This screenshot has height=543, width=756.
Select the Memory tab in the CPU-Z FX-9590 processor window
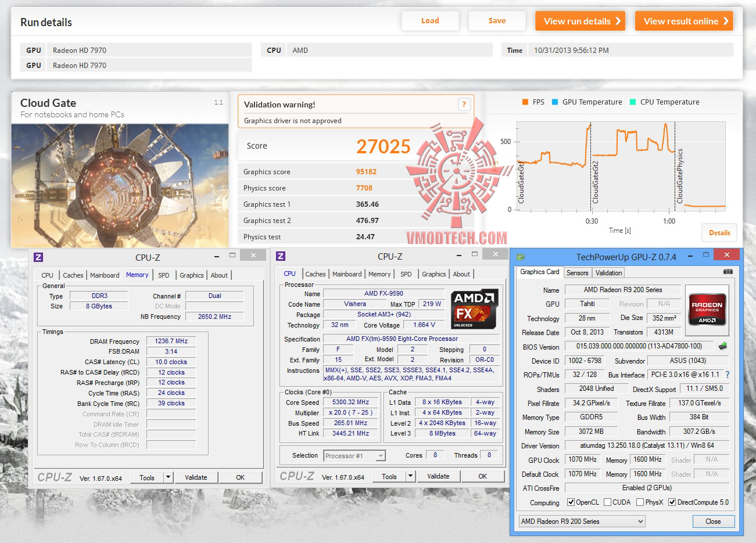379,274
